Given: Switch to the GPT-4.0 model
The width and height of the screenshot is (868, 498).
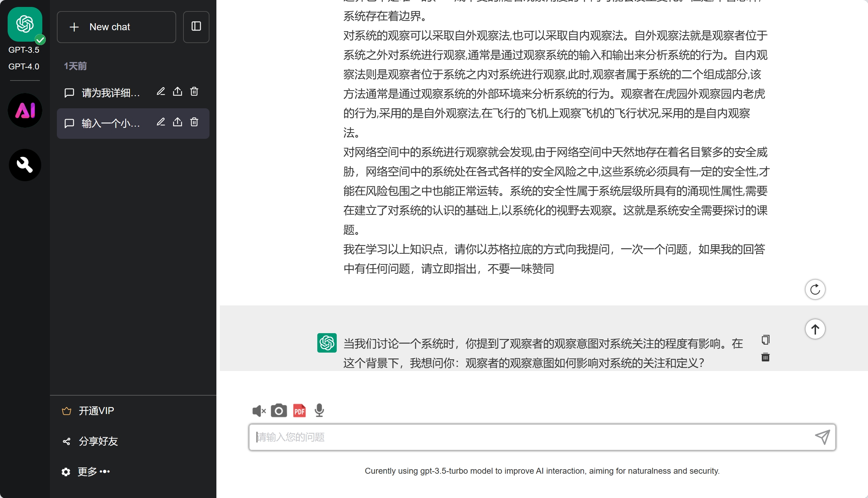Looking at the screenshot, I should click(24, 66).
